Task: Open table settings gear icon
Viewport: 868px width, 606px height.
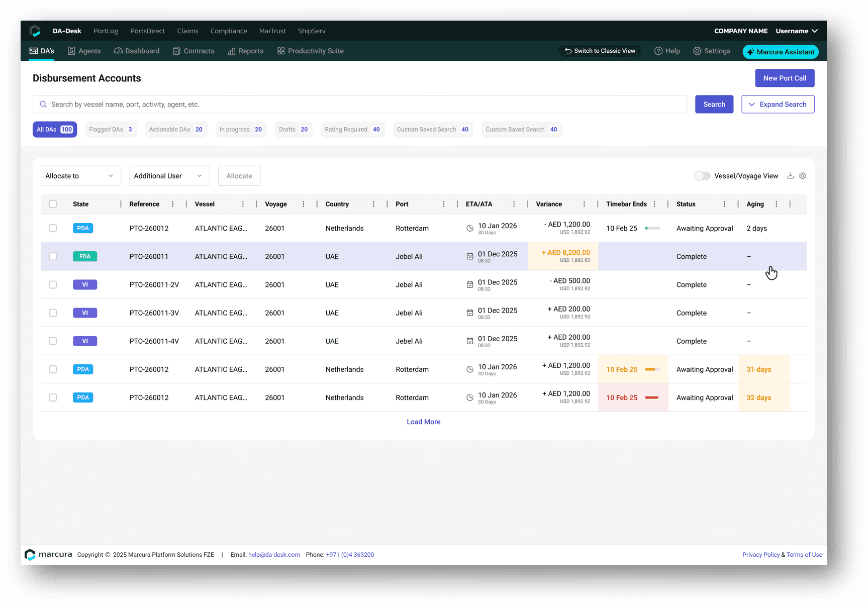Action: coord(803,176)
